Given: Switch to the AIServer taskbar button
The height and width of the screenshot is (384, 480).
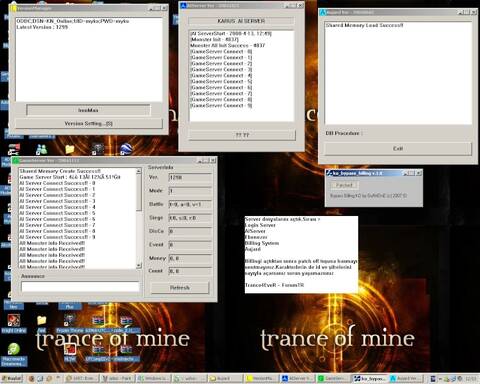Looking at the screenshot, I should [297, 379].
